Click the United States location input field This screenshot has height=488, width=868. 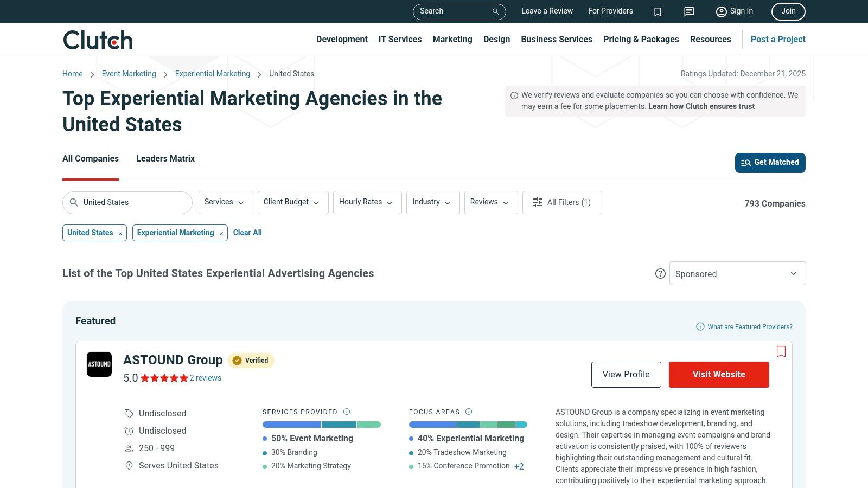coord(127,202)
